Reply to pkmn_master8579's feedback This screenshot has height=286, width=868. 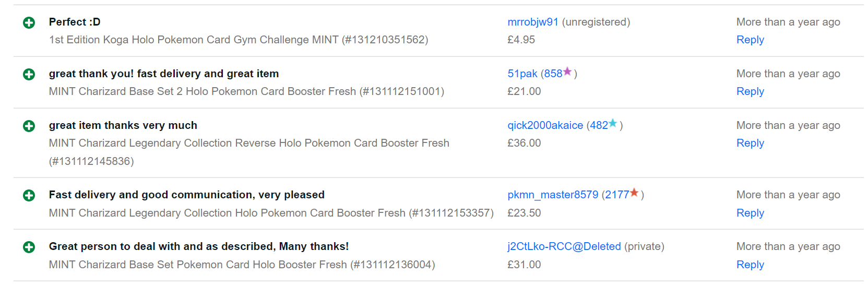[x=750, y=213]
